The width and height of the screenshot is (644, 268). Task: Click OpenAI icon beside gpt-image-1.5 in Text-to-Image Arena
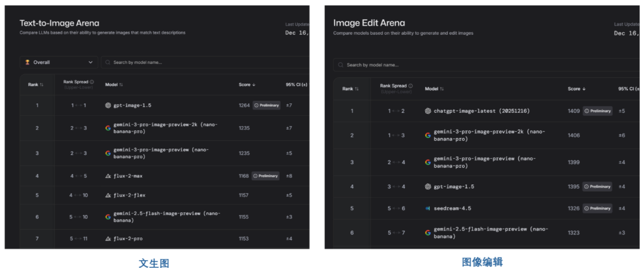(x=108, y=105)
